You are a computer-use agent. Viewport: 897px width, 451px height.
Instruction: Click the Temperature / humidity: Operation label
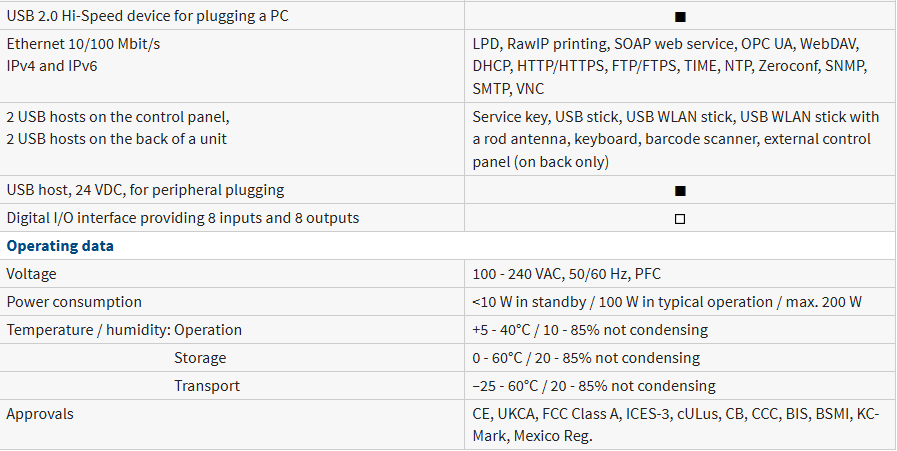coord(124,330)
